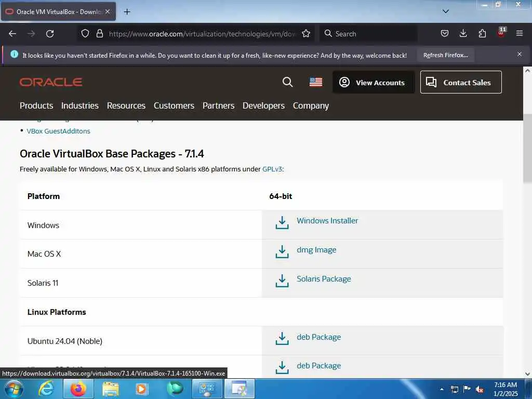Open the Company menu
532x399 pixels.
point(311,106)
